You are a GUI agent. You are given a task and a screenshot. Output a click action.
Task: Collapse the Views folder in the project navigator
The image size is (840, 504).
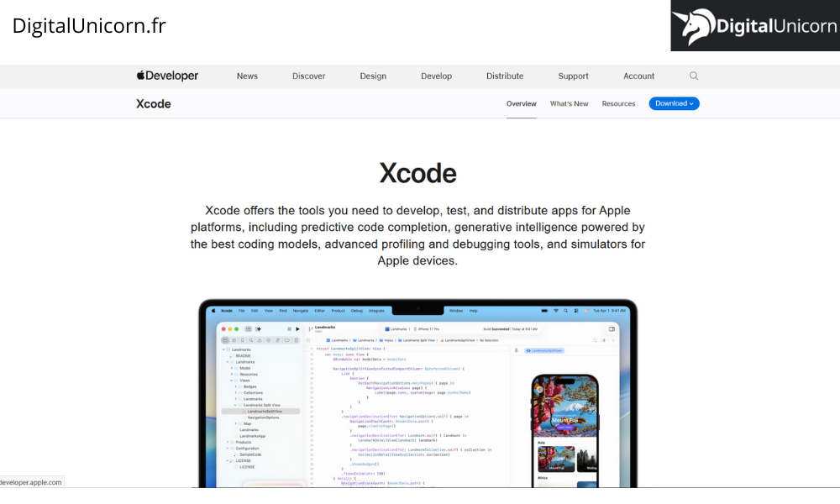tap(232, 381)
